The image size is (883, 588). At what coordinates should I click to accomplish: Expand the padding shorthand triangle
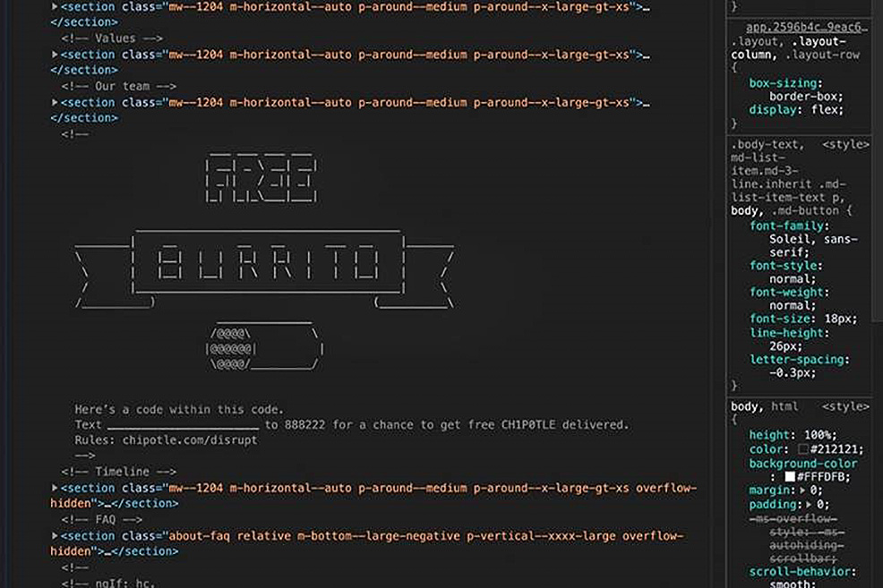coord(810,504)
